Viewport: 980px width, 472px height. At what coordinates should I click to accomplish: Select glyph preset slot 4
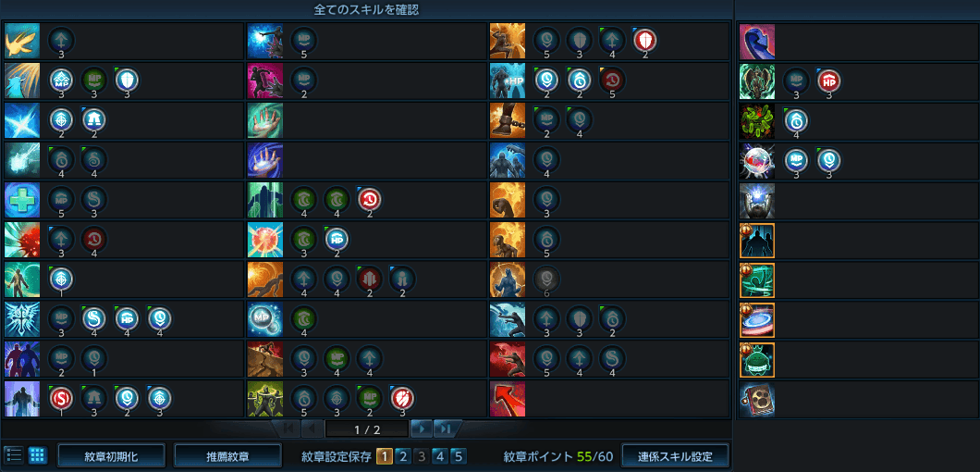pyautogui.click(x=440, y=455)
